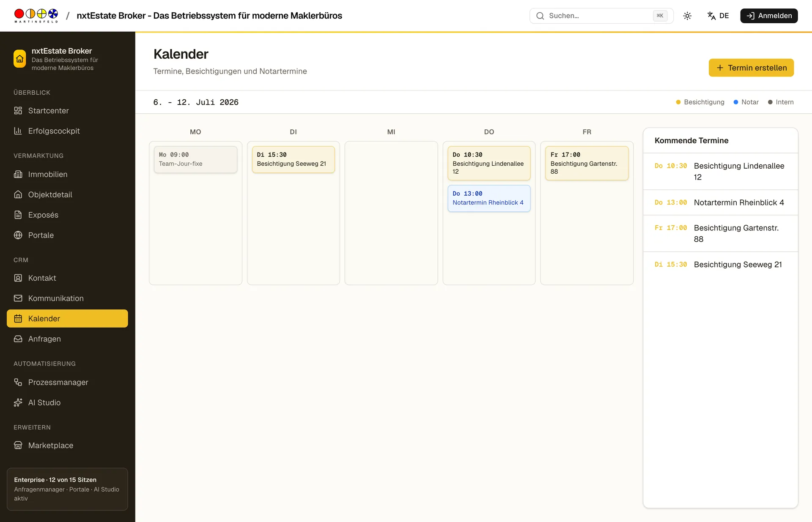Screen dimensions: 812x522
Task: Open the Do 10:30 Lindenallee 12 calendar card
Action: [x=489, y=163]
